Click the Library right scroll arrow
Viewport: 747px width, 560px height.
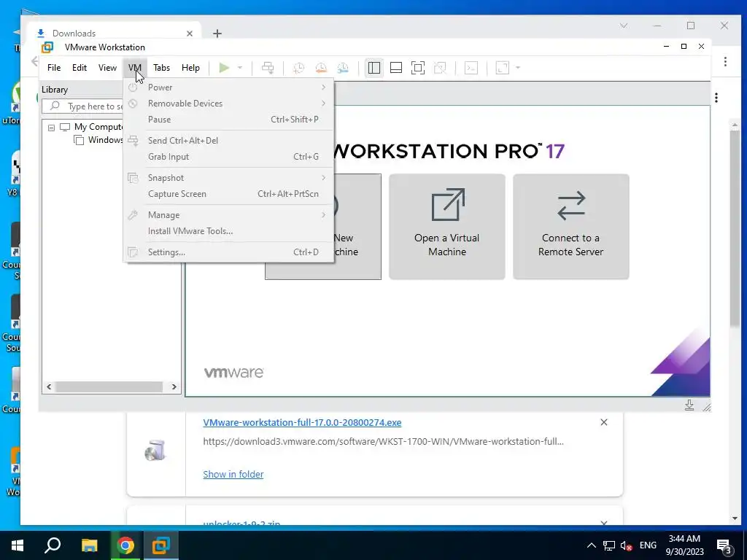[x=174, y=386]
